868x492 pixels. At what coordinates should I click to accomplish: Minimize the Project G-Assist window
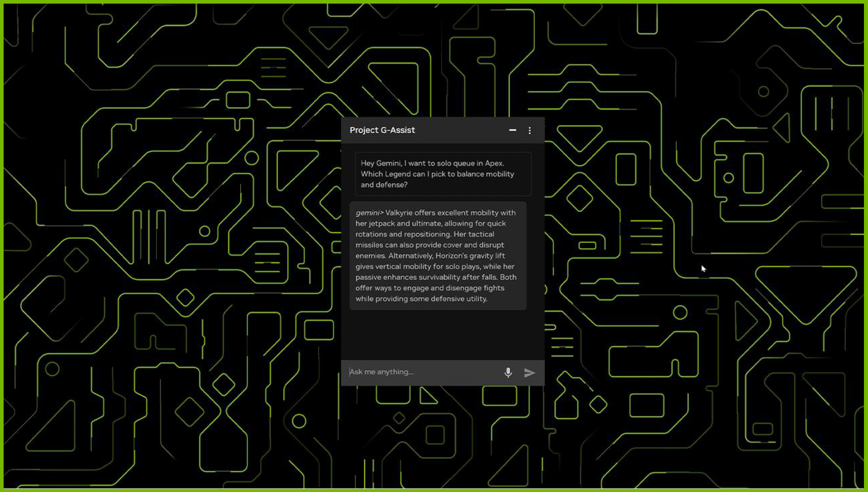pos(512,130)
